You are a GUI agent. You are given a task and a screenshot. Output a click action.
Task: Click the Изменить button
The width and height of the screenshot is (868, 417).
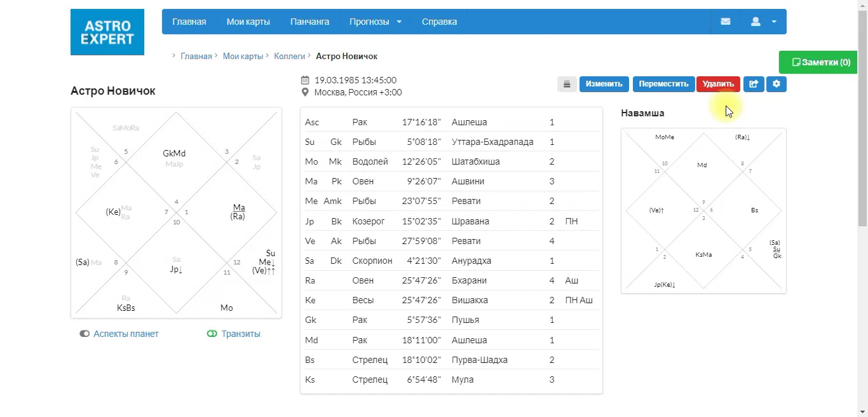pyautogui.click(x=604, y=84)
